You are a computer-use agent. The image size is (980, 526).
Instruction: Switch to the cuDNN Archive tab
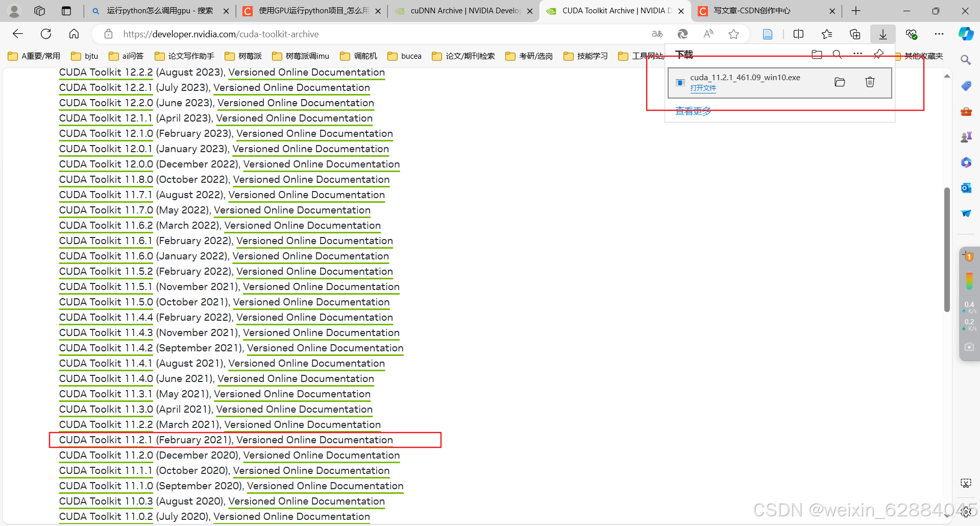point(463,11)
